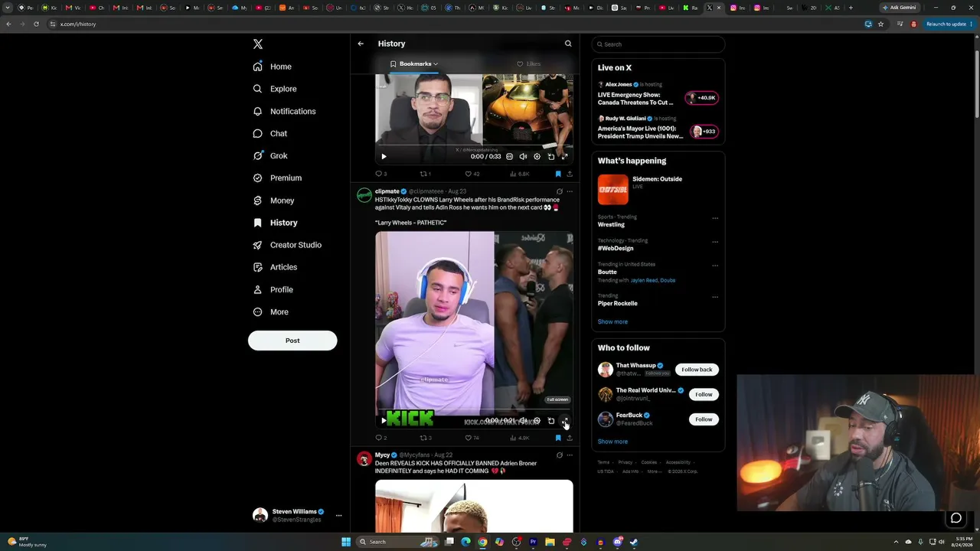Open more options for Boutte trend

click(715, 266)
